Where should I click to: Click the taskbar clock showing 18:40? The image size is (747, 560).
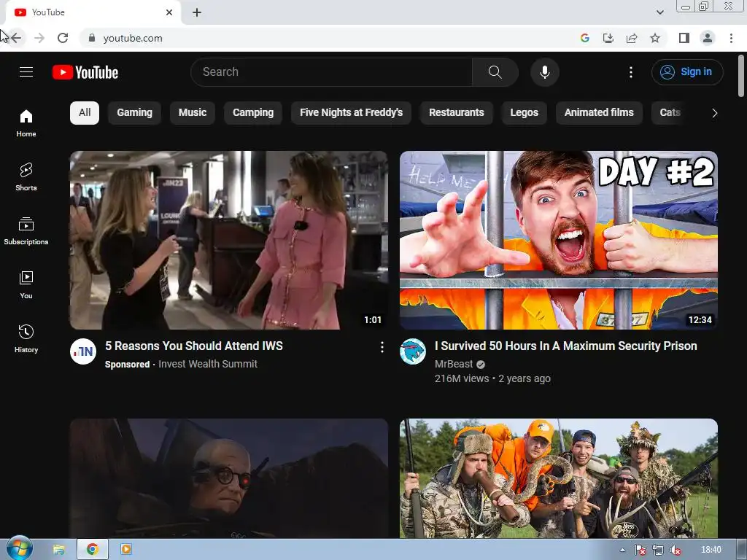click(711, 550)
